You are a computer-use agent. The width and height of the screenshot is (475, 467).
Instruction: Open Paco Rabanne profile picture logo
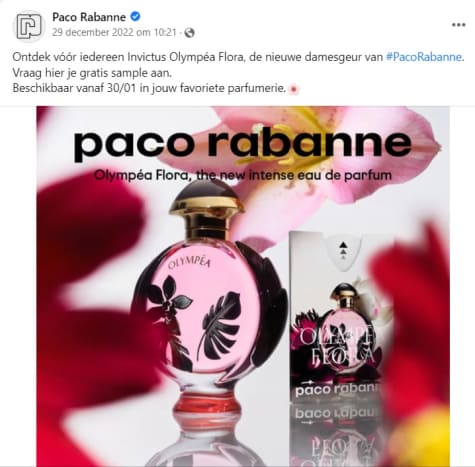pos(29,26)
